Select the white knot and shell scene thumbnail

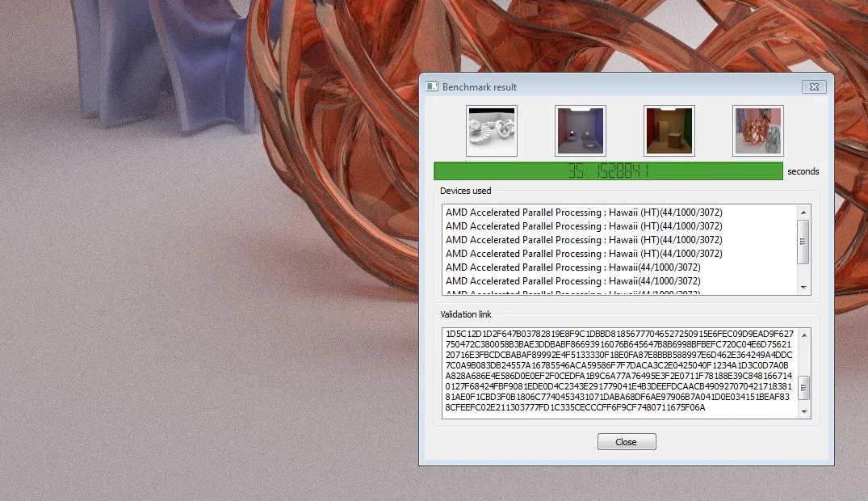(x=492, y=131)
